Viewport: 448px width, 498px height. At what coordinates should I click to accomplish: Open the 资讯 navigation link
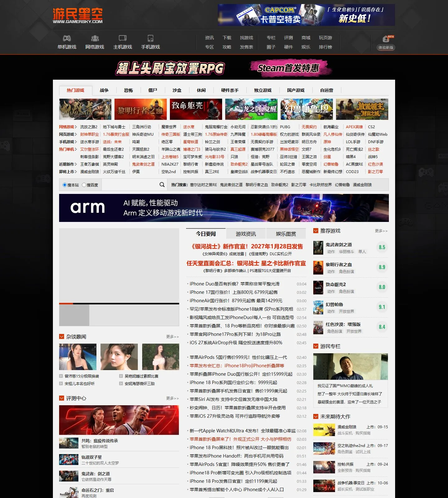[x=209, y=38]
